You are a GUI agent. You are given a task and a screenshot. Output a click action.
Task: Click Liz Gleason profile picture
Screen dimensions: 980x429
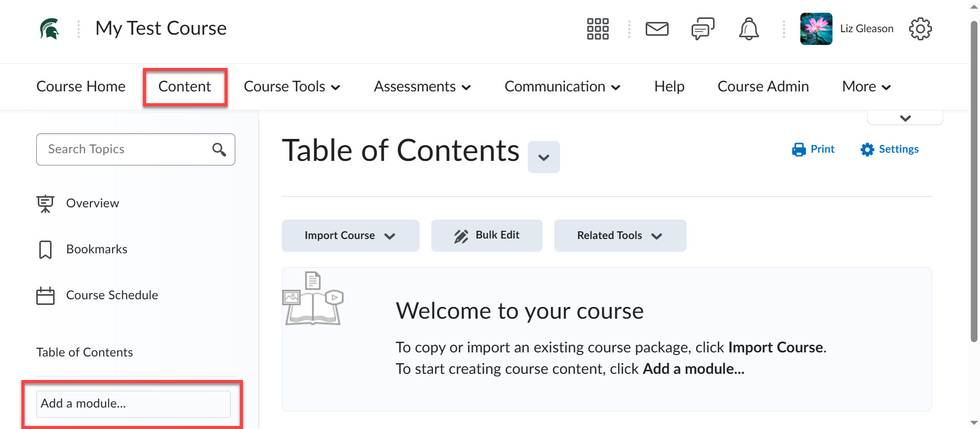point(816,29)
